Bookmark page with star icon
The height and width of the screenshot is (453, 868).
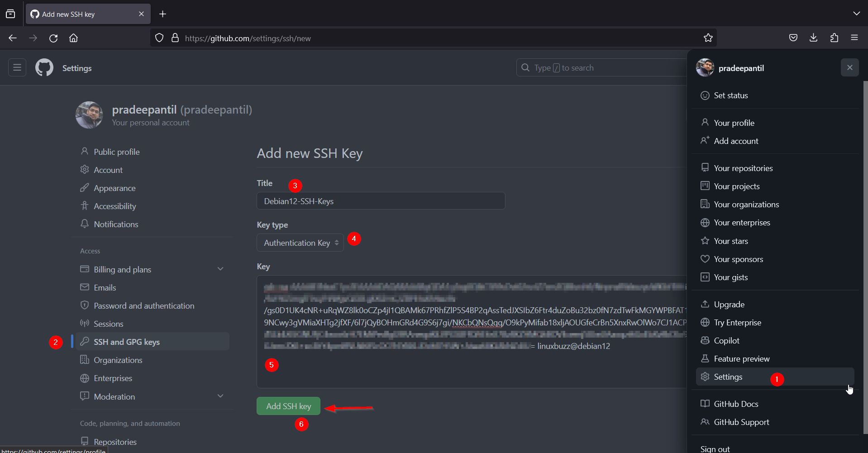click(708, 38)
